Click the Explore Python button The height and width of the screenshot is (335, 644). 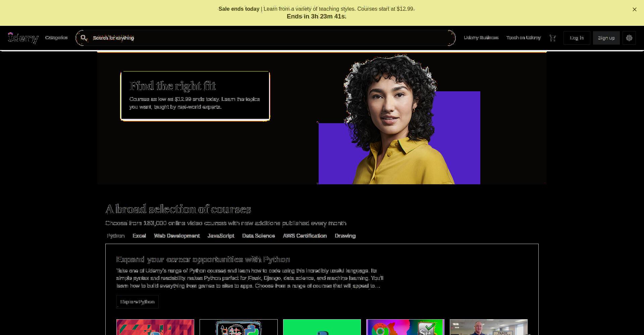(x=137, y=302)
